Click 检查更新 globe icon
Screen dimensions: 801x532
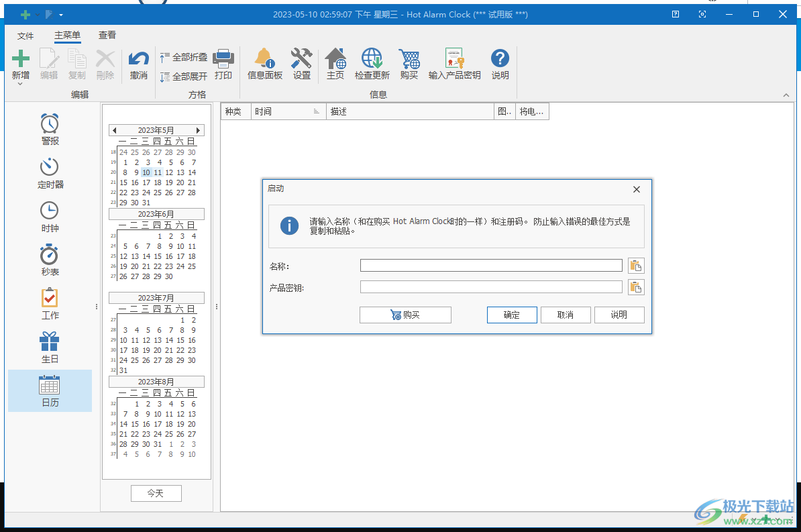(372, 58)
